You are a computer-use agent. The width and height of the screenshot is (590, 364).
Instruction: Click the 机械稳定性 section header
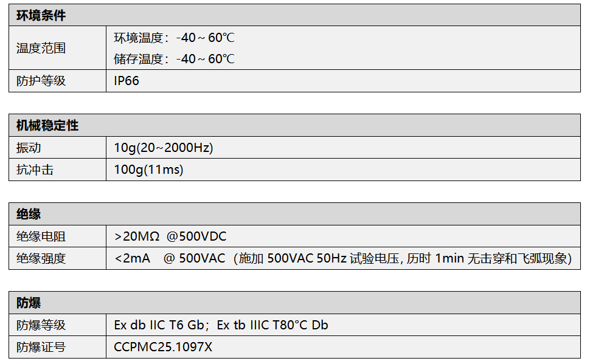[x=47, y=126]
